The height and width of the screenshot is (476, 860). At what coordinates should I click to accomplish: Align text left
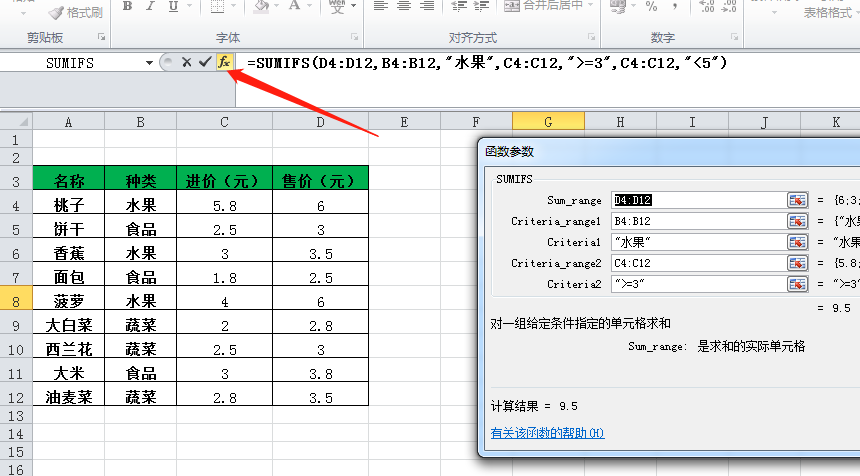381,7
